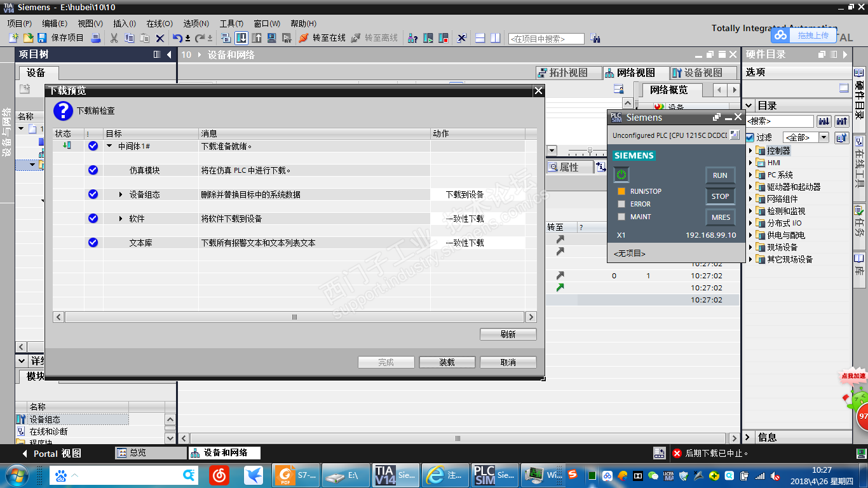Viewport: 868px width, 488px height.
Task: Split editor space horizontally icon
Action: (x=480, y=38)
